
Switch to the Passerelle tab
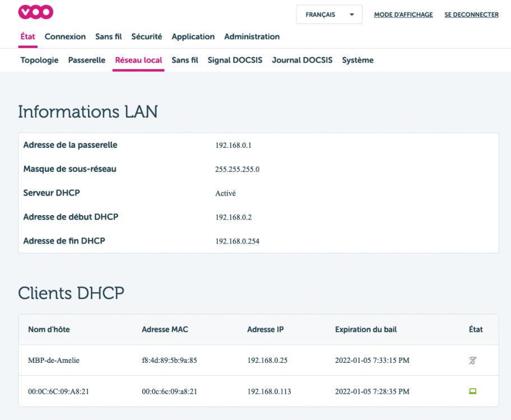(87, 60)
